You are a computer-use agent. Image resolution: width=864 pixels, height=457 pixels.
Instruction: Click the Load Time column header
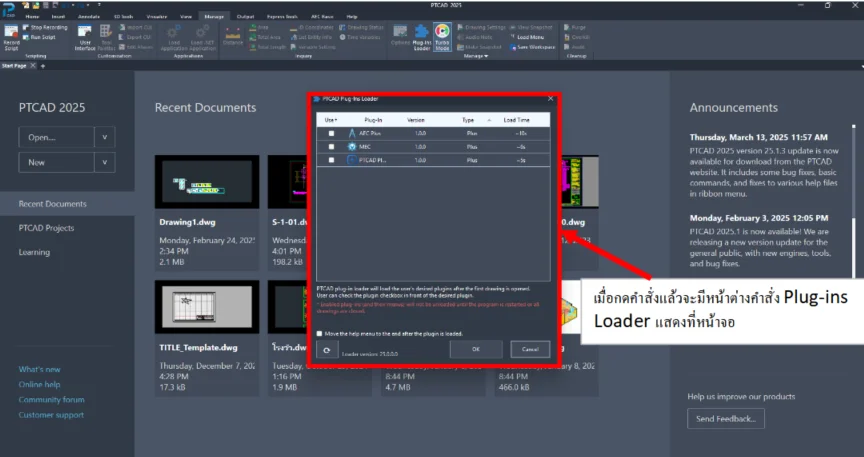[x=516, y=120]
